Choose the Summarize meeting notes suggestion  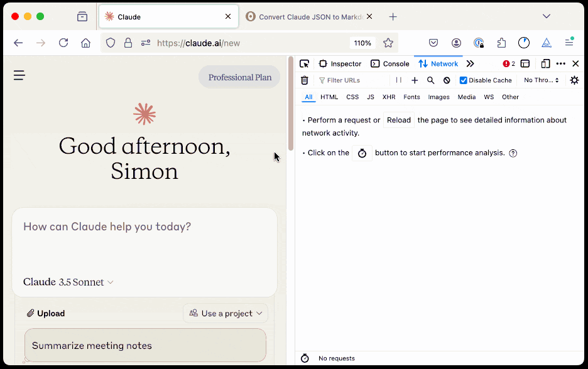click(145, 345)
